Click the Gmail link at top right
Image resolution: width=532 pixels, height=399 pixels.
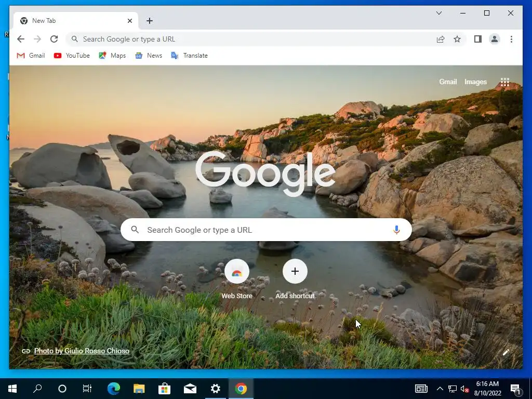tap(448, 82)
